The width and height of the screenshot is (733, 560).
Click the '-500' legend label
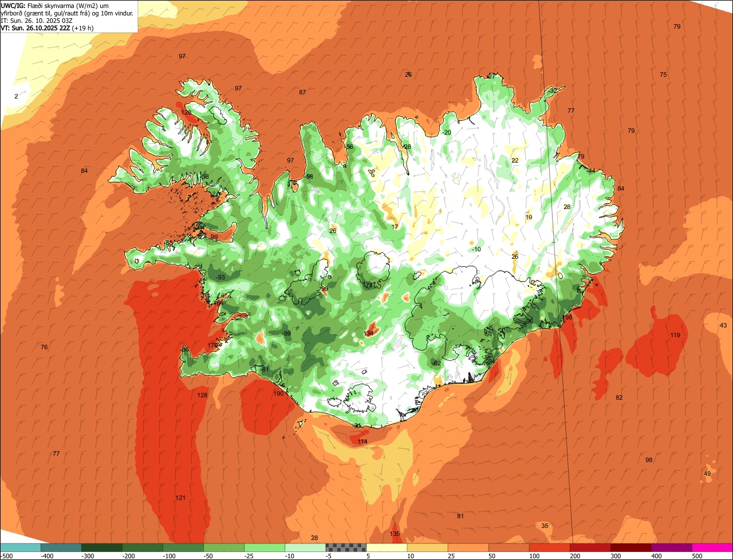pyautogui.click(x=6, y=556)
